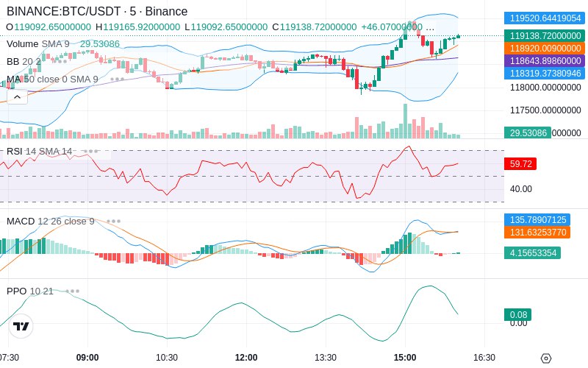Click the BINANCE:BTC/USDT symbol title
Image resolution: width=588 pixels, height=368 pixels.
tap(97, 12)
